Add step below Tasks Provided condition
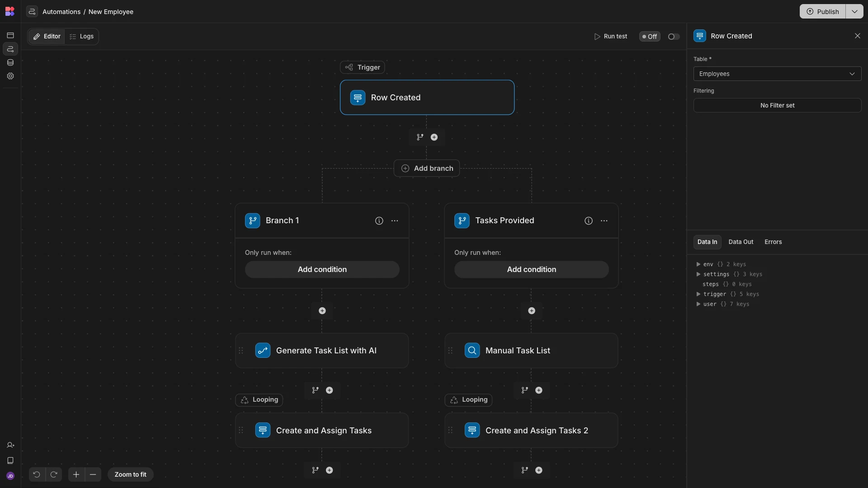 (x=531, y=311)
